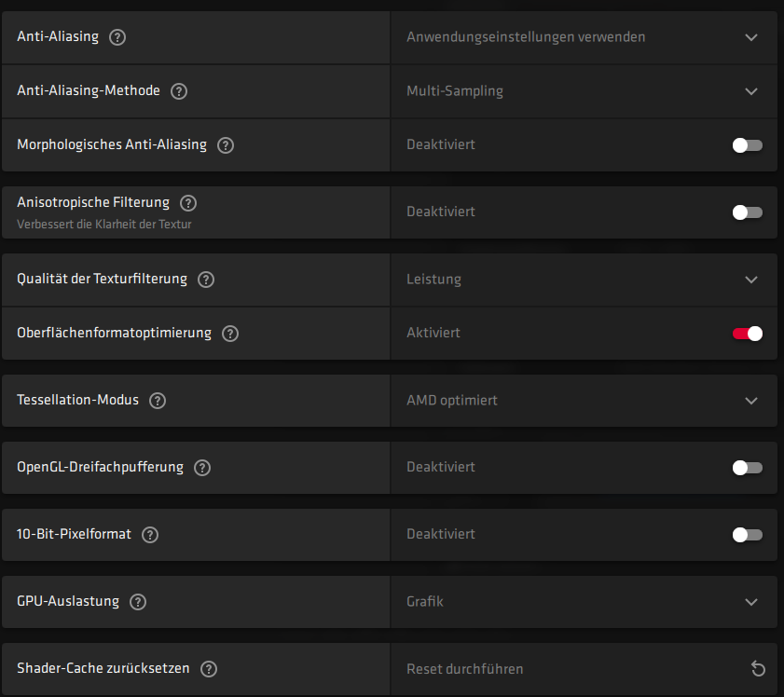
Task: Click help icon next to Anti-Aliasing
Action: pos(117,37)
